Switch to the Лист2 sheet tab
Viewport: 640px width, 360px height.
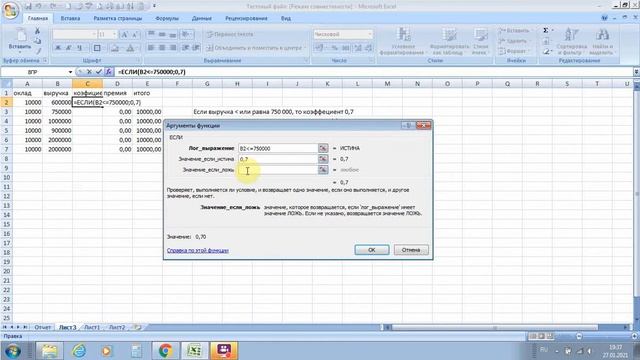[x=117, y=327]
